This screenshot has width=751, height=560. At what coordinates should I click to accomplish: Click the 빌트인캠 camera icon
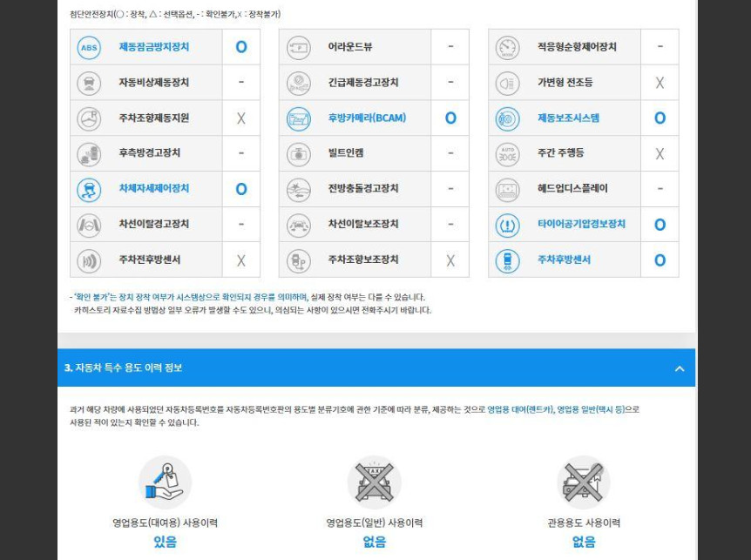click(x=298, y=153)
